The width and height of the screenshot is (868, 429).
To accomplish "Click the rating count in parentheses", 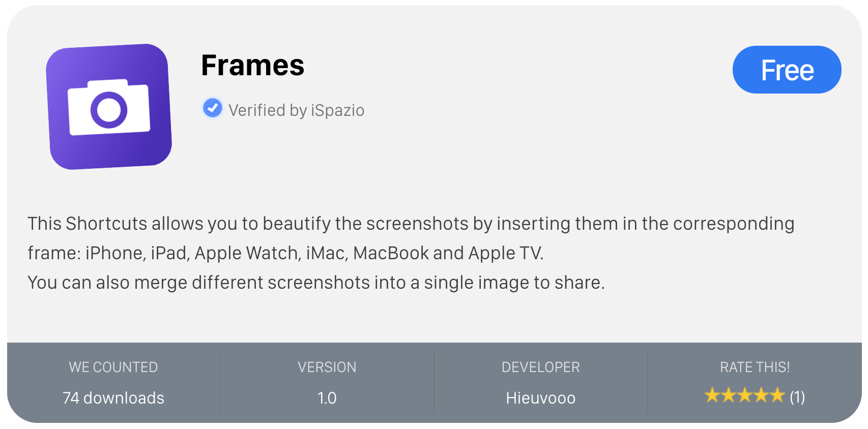I will [797, 397].
